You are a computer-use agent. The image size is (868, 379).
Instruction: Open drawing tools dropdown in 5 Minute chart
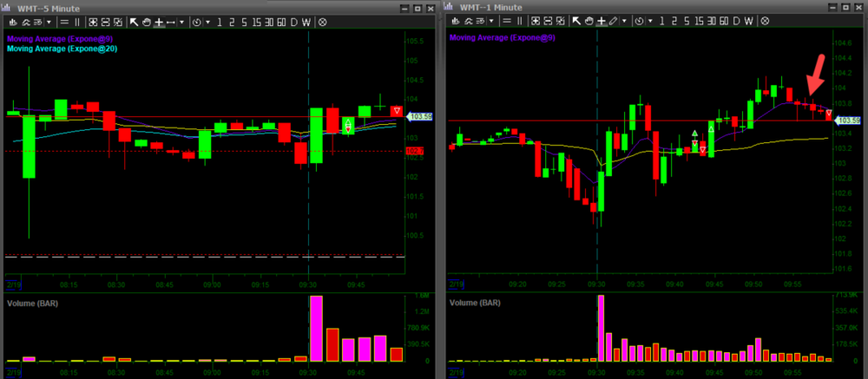pyautogui.click(x=182, y=21)
